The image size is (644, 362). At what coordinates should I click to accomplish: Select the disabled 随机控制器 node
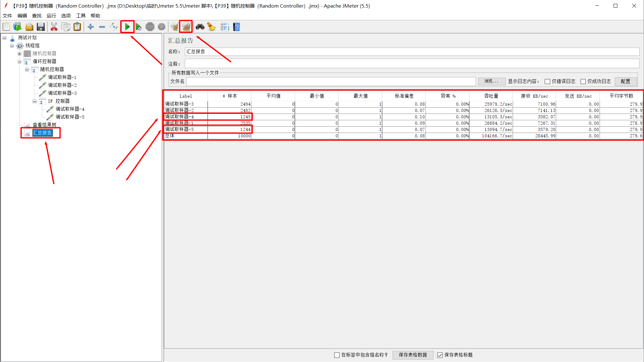pyautogui.click(x=44, y=54)
